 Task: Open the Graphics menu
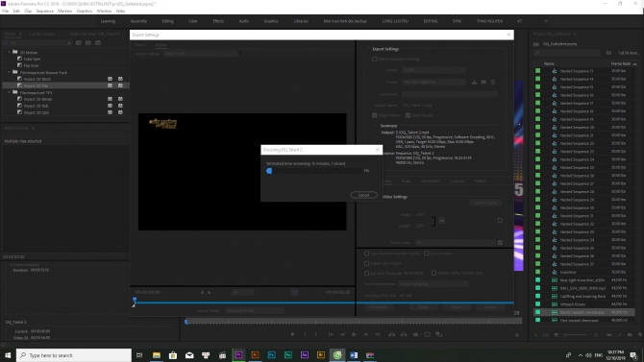(x=85, y=12)
